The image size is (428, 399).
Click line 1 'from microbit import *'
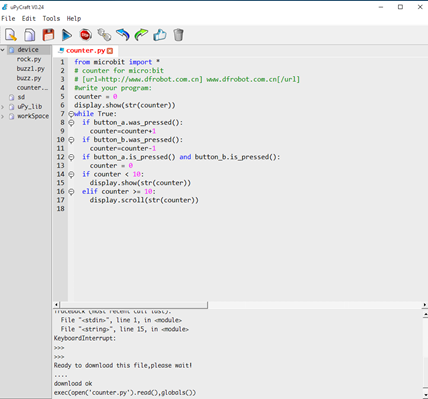coord(117,62)
